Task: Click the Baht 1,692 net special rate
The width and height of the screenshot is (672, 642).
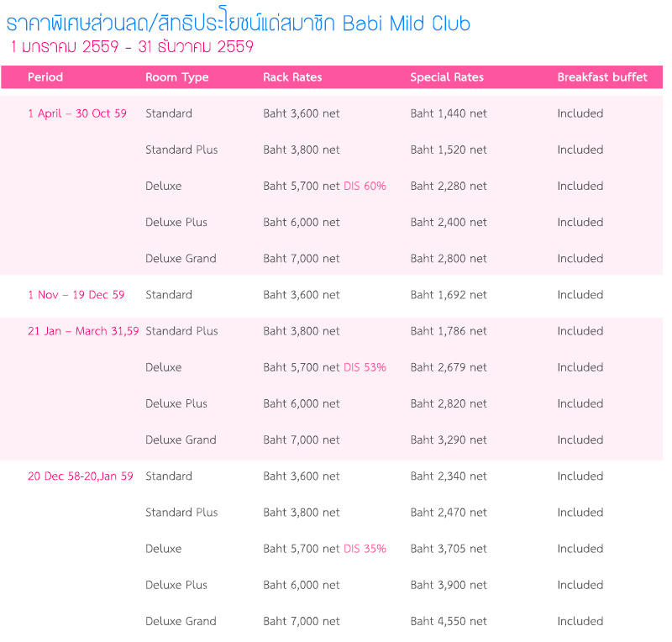Action: (x=449, y=295)
